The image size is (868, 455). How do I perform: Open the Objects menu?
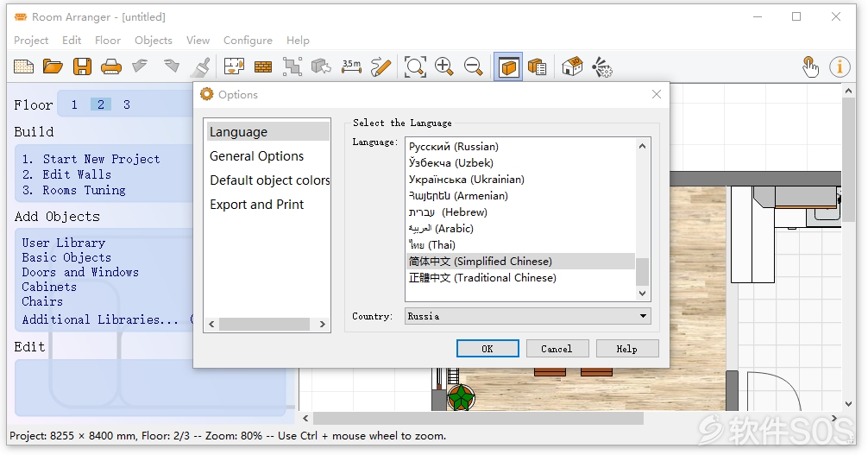pyautogui.click(x=154, y=41)
